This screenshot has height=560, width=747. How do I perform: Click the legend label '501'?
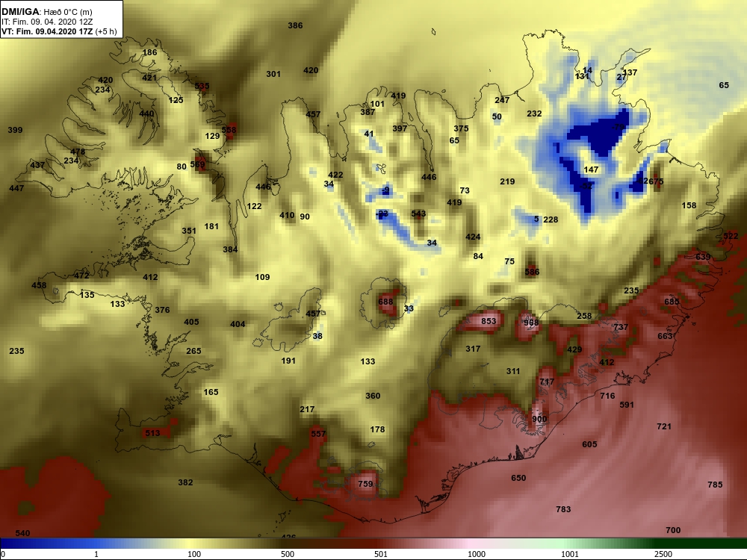[381, 554]
